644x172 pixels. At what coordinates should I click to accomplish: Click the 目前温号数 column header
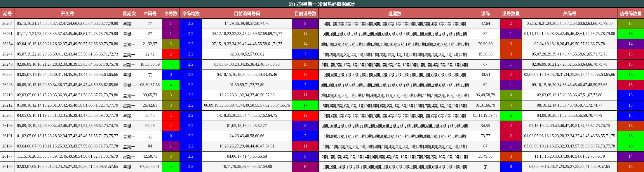(x=305, y=13)
